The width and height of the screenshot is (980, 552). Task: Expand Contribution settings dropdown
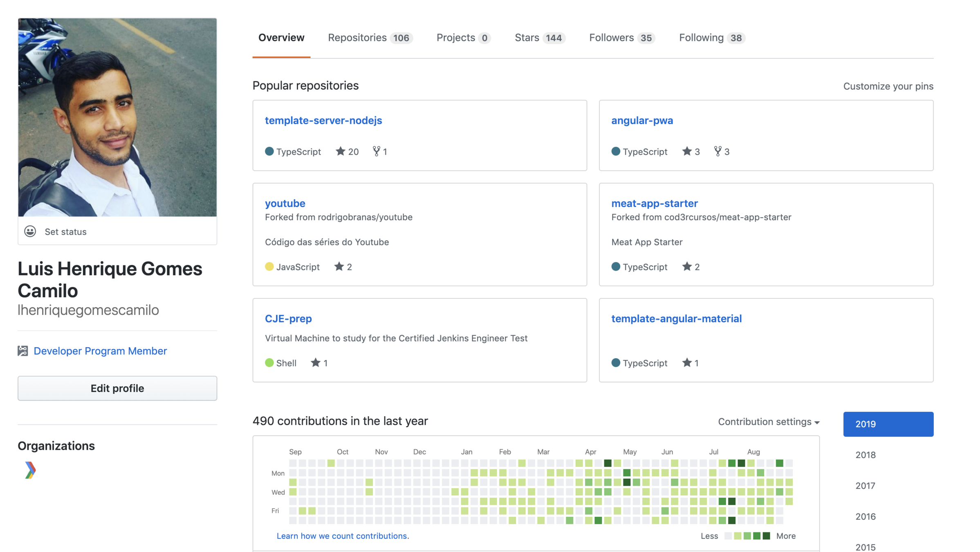click(x=769, y=422)
